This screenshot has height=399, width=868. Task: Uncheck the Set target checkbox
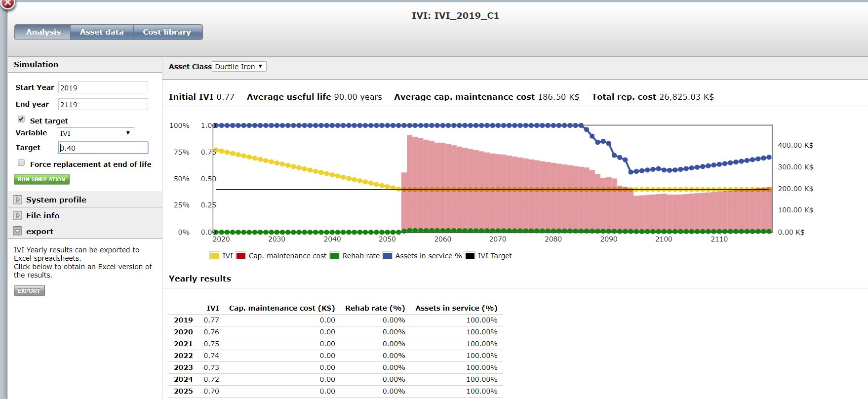click(21, 120)
